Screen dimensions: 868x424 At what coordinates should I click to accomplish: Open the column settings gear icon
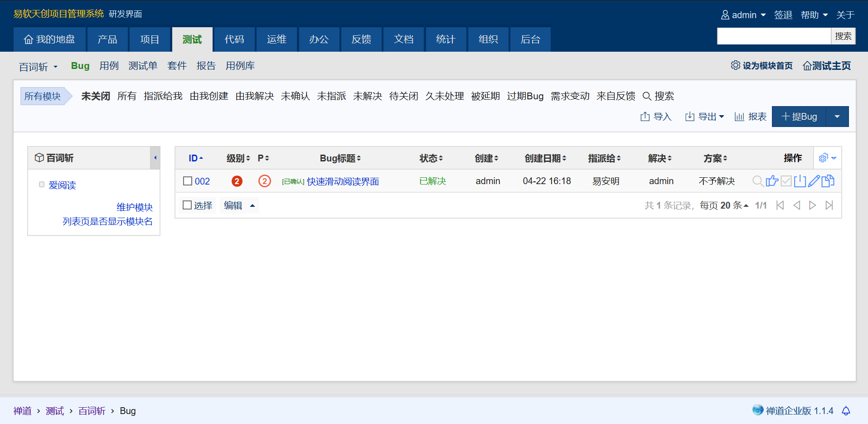tap(824, 158)
